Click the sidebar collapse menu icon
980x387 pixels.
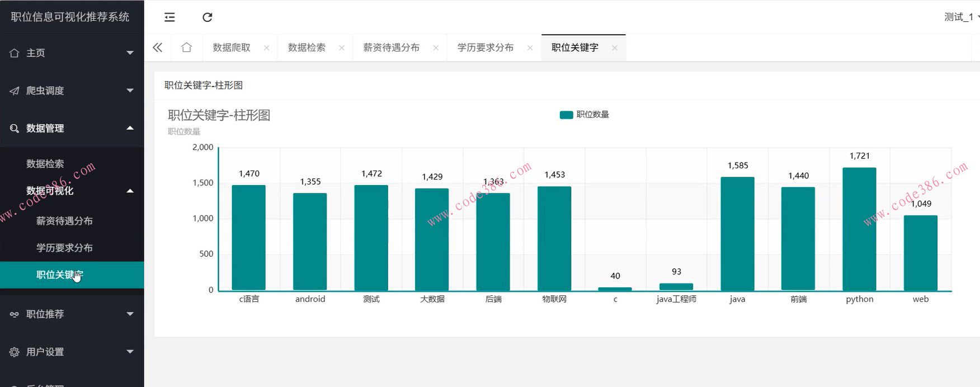(169, 17)
